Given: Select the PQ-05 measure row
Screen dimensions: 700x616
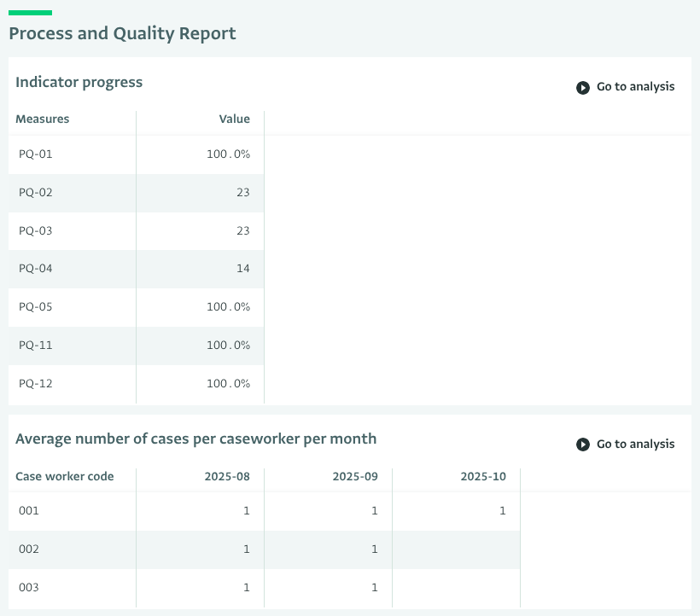Looking at the screenshot, I should coord(36,307).
